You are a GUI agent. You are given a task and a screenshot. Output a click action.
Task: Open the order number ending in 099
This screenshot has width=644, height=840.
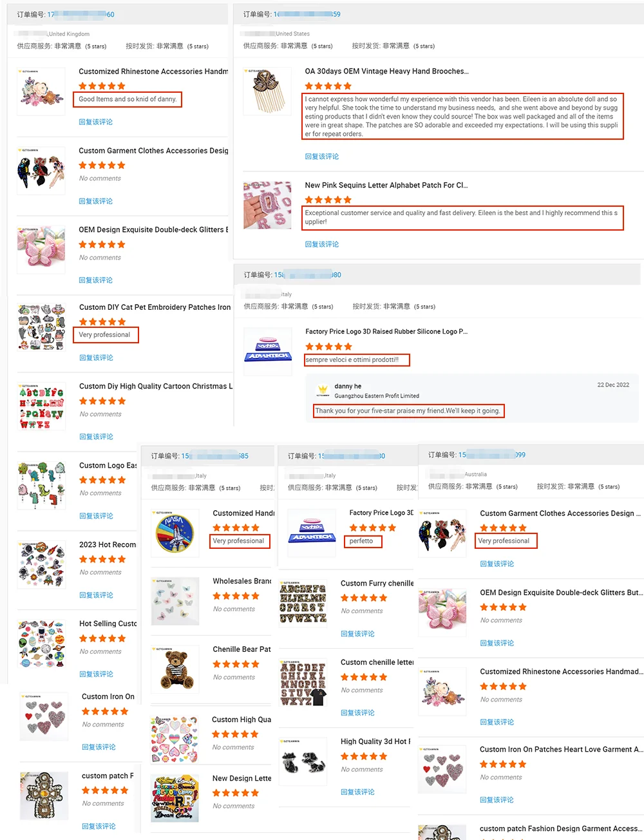pos(492,455)
